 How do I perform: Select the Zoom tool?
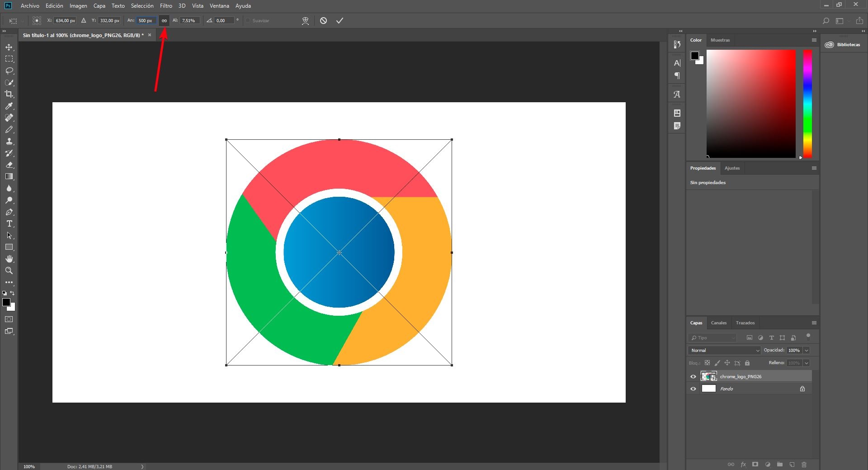click(x=9, y=271)
